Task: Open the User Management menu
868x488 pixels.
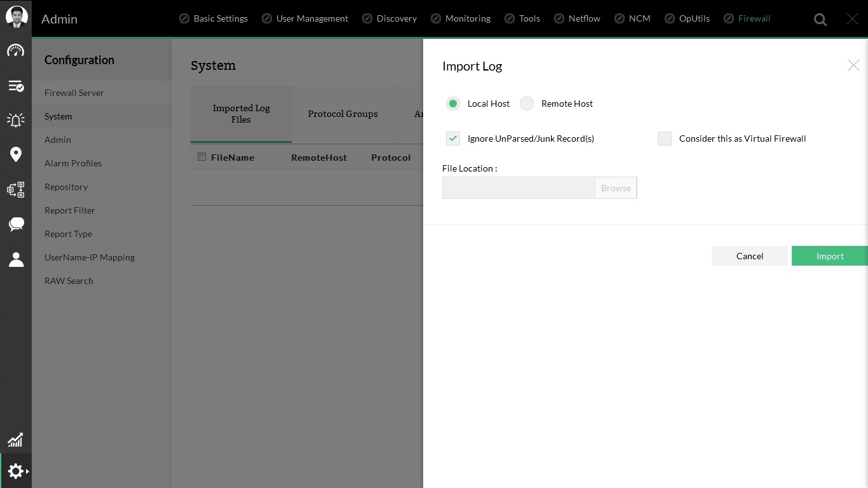Action: point(312,18)
